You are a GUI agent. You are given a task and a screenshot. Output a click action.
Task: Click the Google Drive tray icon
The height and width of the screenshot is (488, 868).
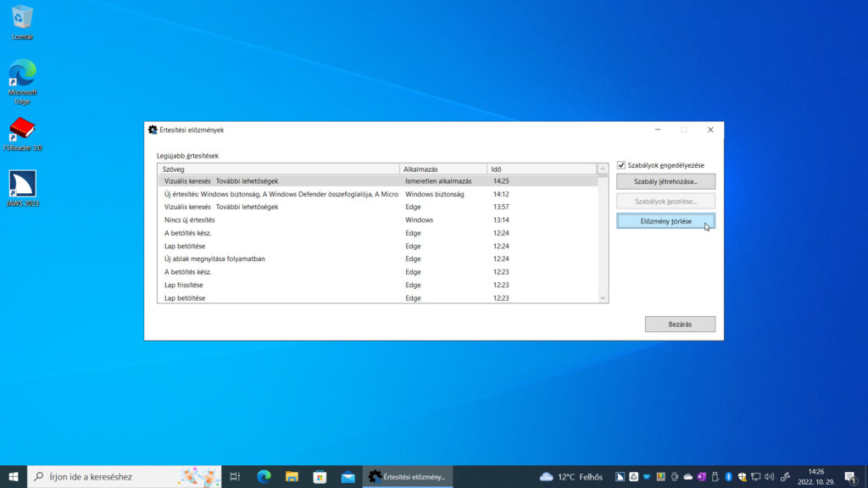[x=634, y=476]
